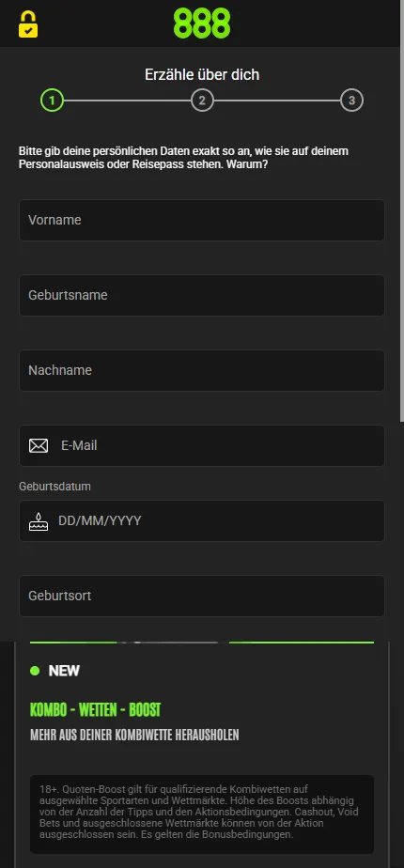This screenshot has height=868, width=404.
Task: Click the green 888 logo
Action: coord(201,23)
